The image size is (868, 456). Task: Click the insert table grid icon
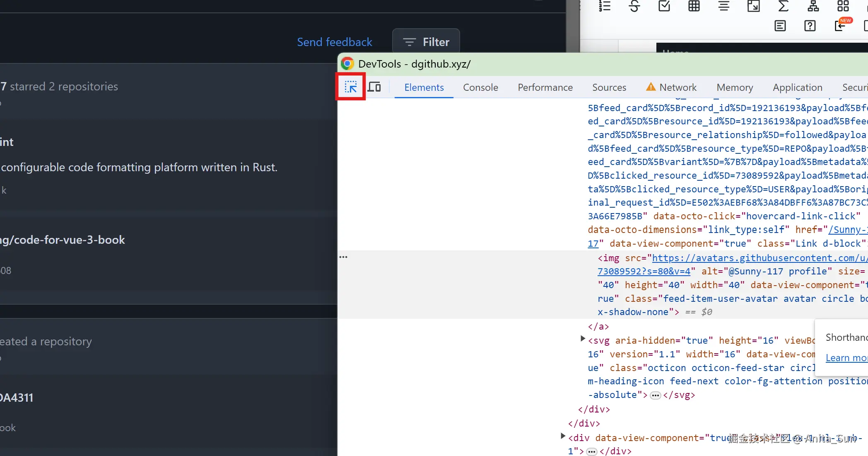pos(694,6)
